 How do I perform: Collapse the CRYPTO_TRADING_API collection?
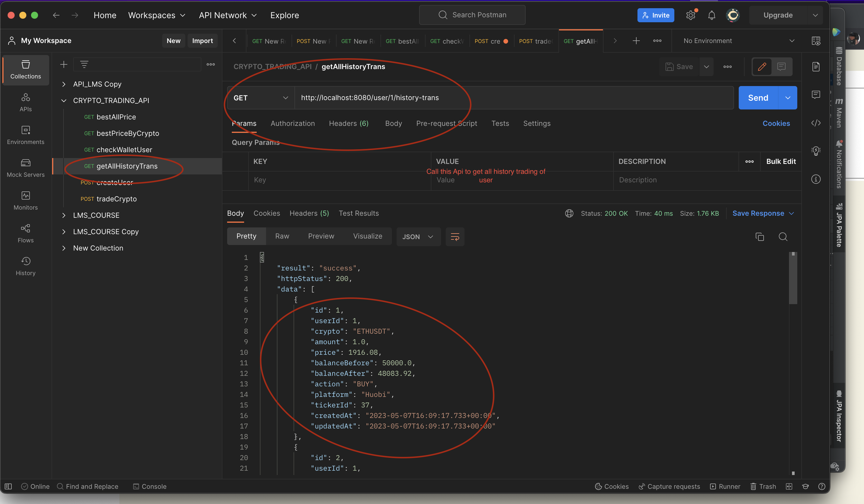coord(64,100)
